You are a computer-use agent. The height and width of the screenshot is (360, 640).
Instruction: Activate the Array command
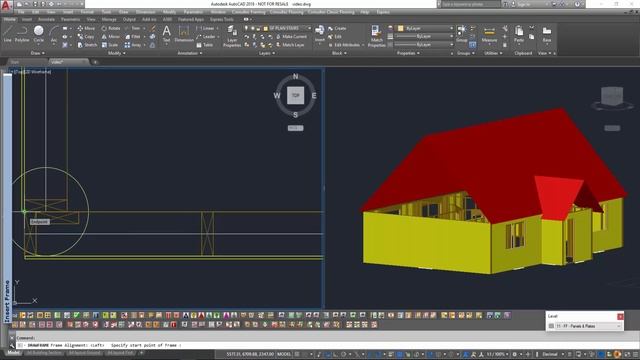click(x=133, y=45)
